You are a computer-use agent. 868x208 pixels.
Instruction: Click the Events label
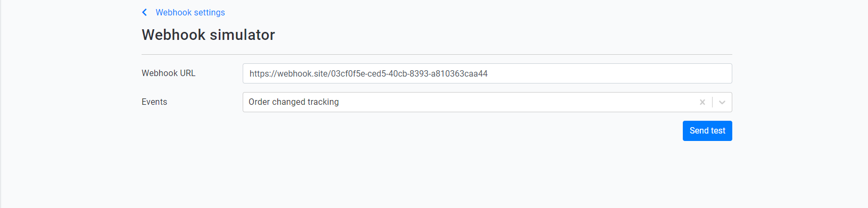point(154,102)
